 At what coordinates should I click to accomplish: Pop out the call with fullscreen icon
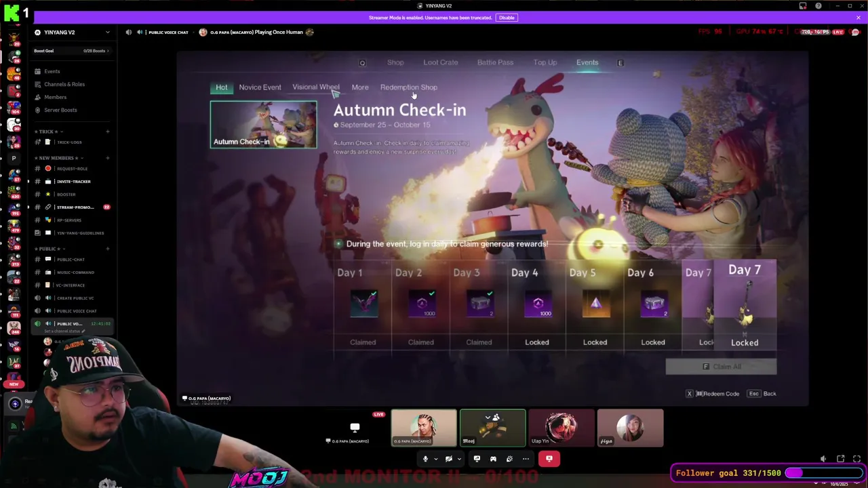tap(856, 459)
